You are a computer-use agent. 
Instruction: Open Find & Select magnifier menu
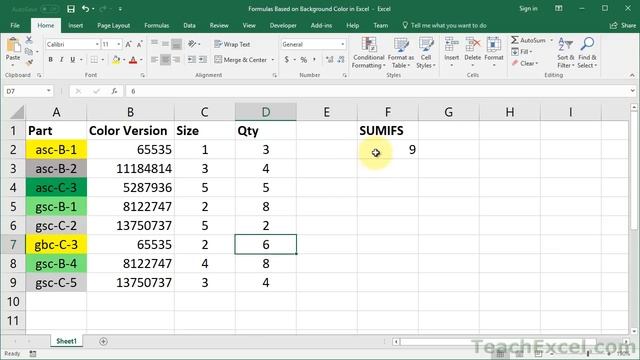(x=587, y=53)
